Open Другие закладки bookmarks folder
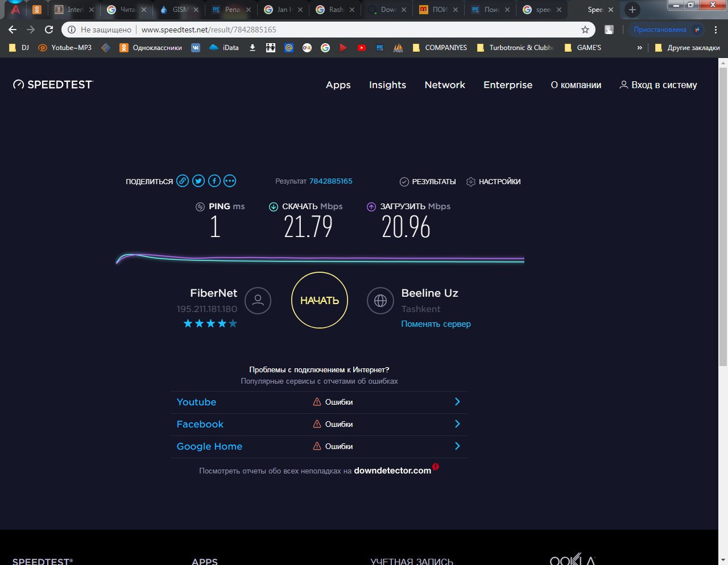 point(687,48)
